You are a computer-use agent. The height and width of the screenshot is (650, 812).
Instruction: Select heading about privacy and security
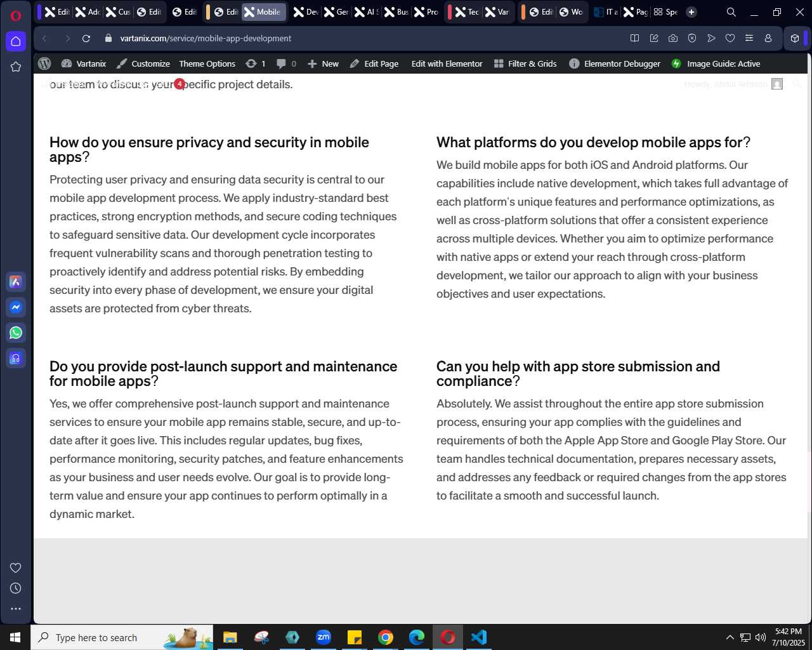[x=209, y=150]
